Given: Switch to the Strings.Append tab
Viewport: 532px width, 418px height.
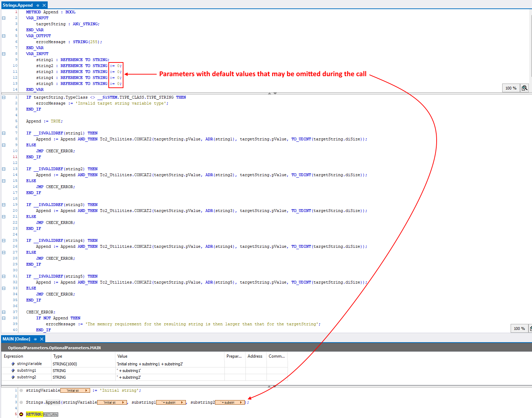Looking at the screenshot, I should click(x=18, y=5).
